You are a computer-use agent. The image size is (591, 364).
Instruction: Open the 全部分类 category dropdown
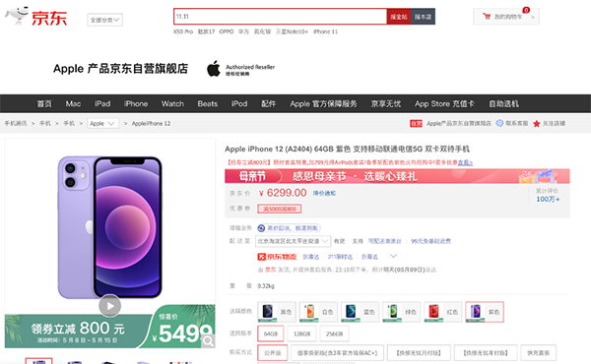(104, 20)
